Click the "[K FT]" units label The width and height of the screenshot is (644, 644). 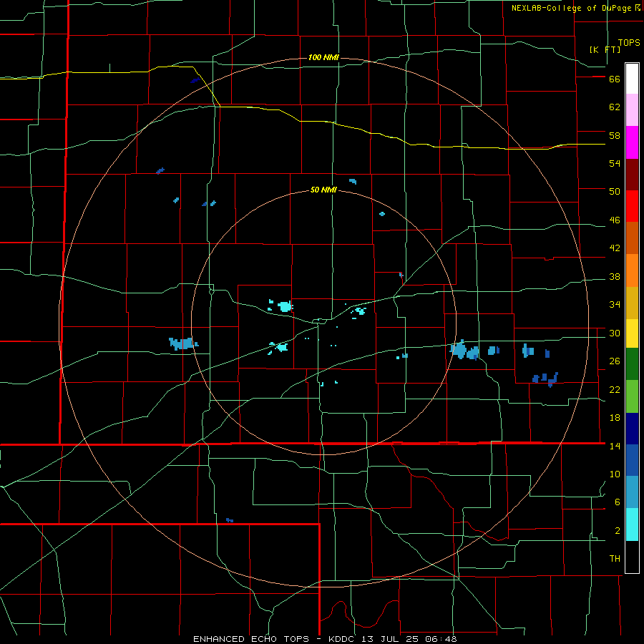point(605,50)
